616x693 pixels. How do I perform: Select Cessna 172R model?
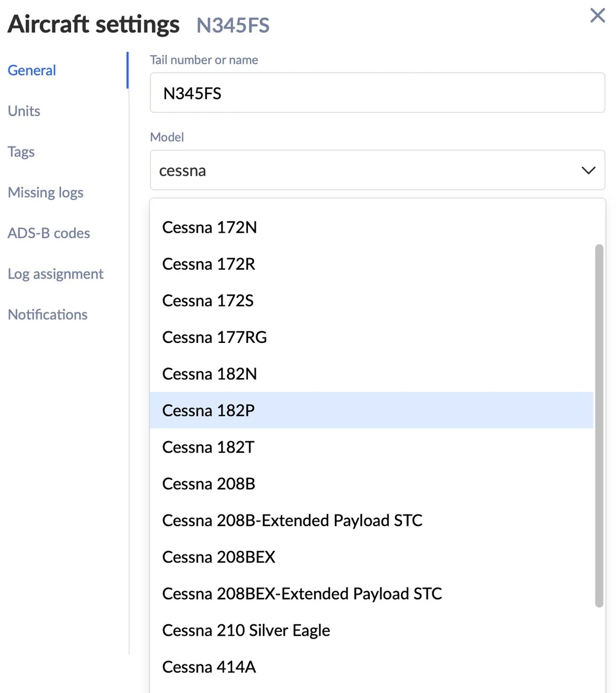[371, 264]
